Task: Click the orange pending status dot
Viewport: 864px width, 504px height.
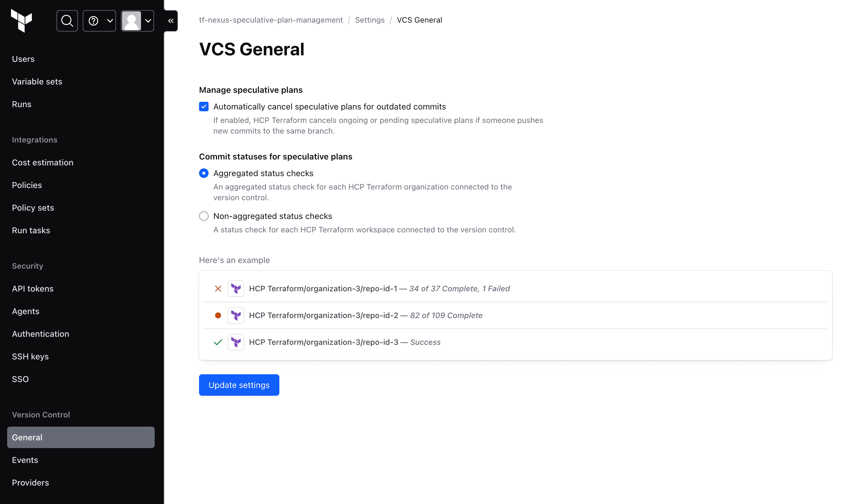Action: 218,315
